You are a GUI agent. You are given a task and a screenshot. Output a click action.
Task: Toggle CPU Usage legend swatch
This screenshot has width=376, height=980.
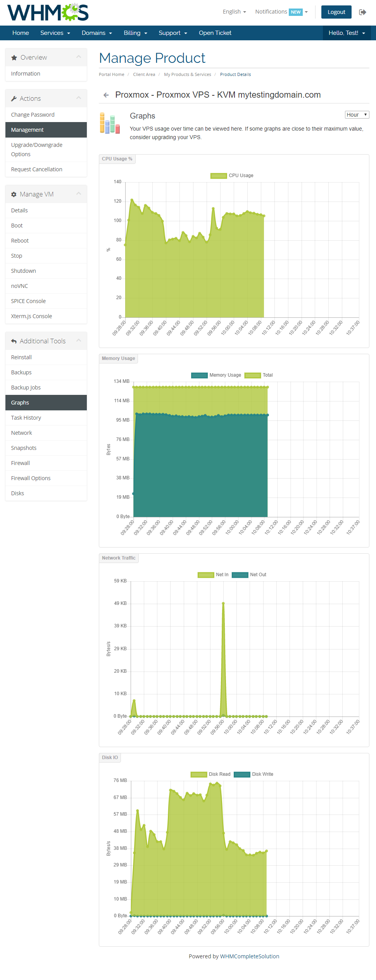click(219, 176)
